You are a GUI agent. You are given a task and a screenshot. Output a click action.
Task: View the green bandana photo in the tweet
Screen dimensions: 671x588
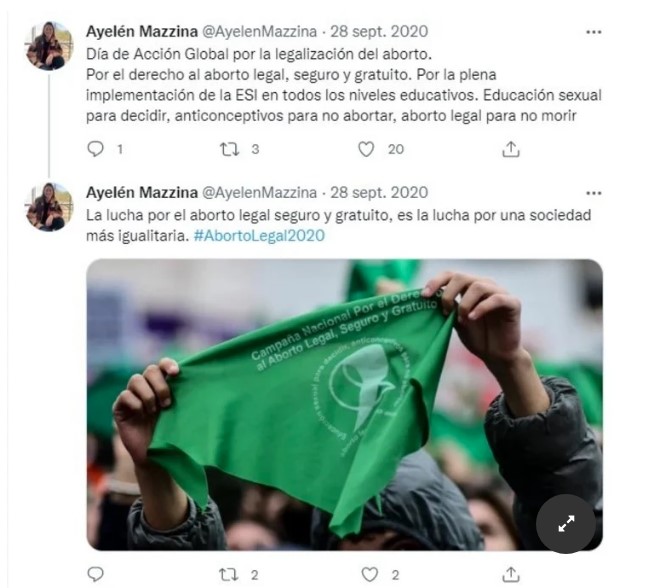(344, 404)
